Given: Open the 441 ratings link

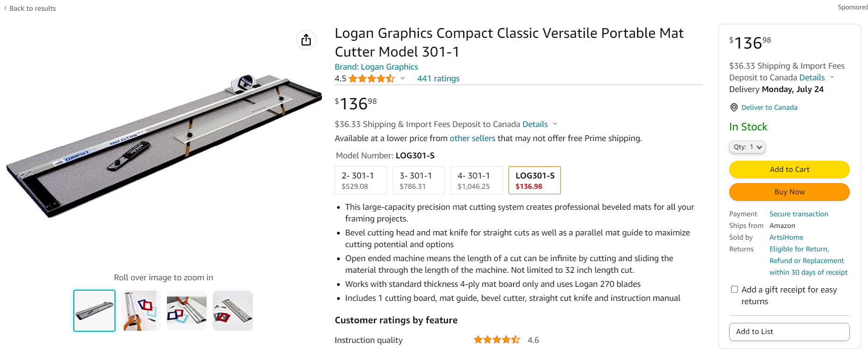Looking at the screenshot, I should tap(438, 78).
